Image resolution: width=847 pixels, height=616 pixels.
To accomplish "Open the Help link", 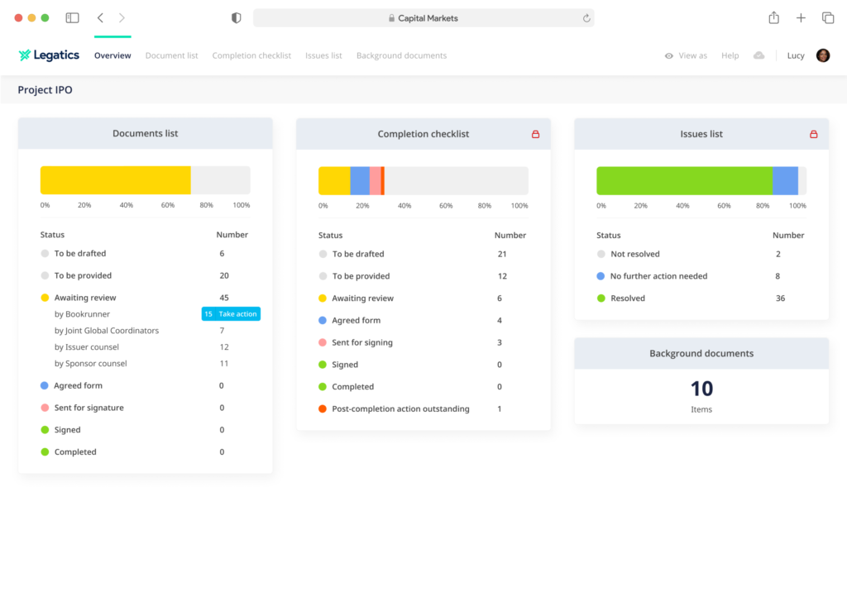I will 730,55.
